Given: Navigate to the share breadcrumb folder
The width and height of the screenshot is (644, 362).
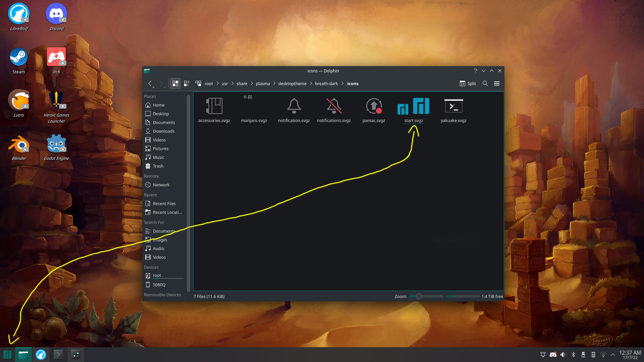Looking at the screenshot, I should click(241, 83).
